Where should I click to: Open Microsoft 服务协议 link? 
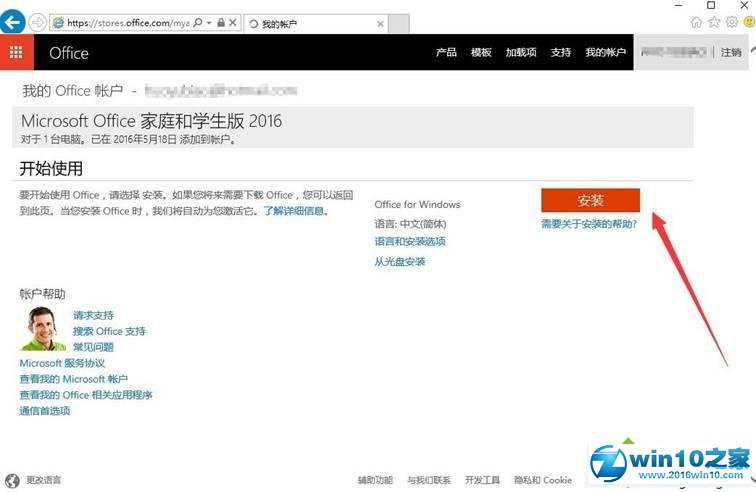(x=62, y=363)
